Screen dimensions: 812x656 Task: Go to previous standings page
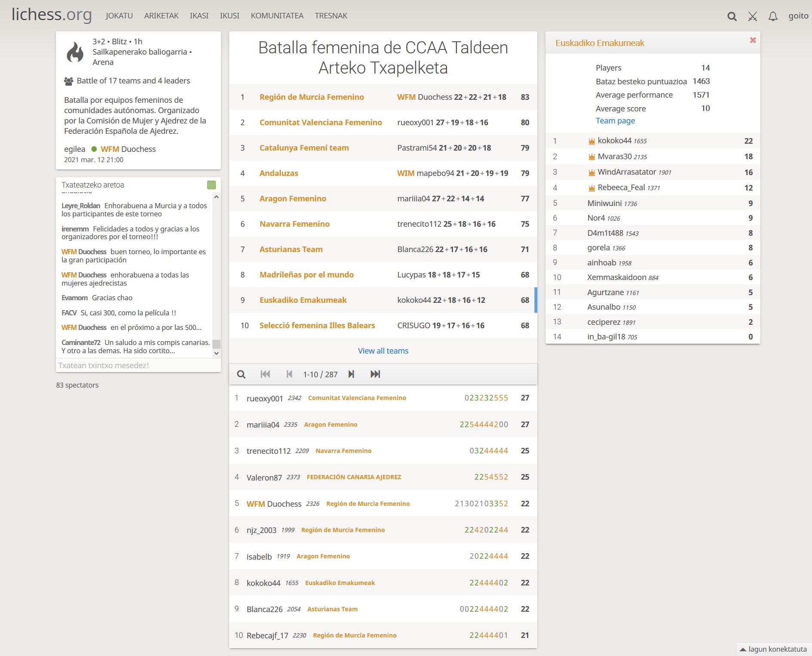(289, 374)
